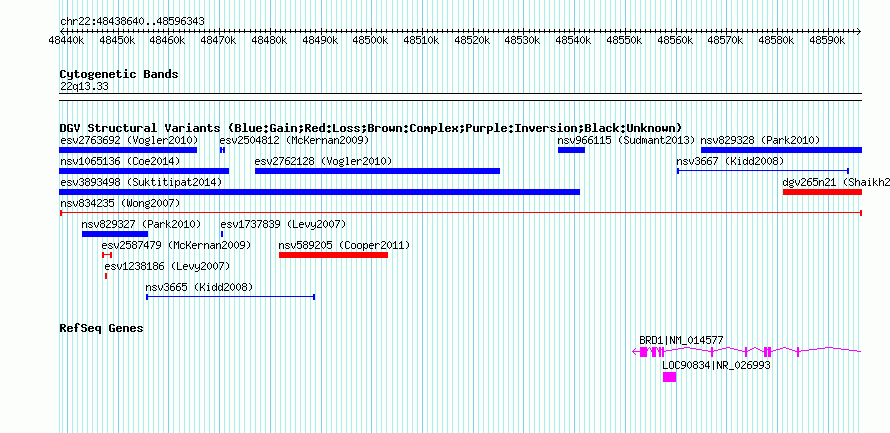Click the nsv1065136 (Coe2014) blue bar
890x433 pixels.
[144, 171]
